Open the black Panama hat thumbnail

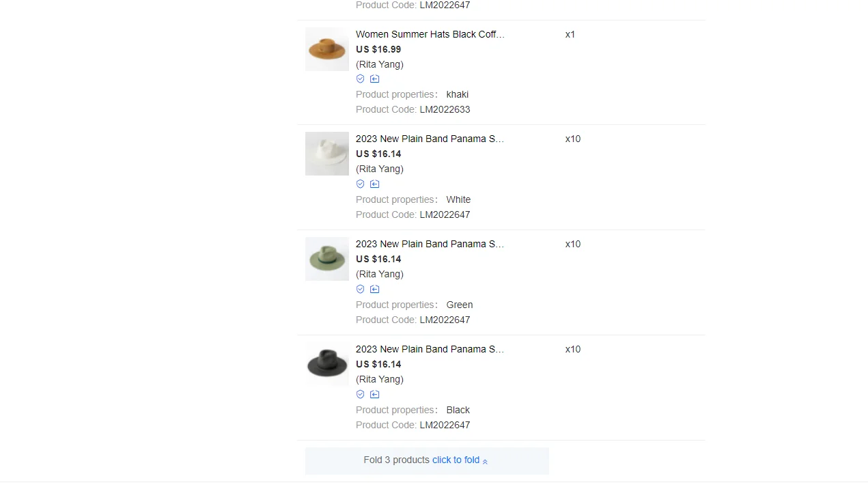coord(326,364)
